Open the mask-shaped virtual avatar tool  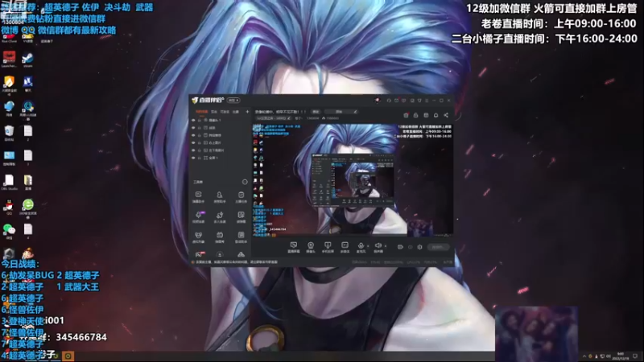click(198, 237)
